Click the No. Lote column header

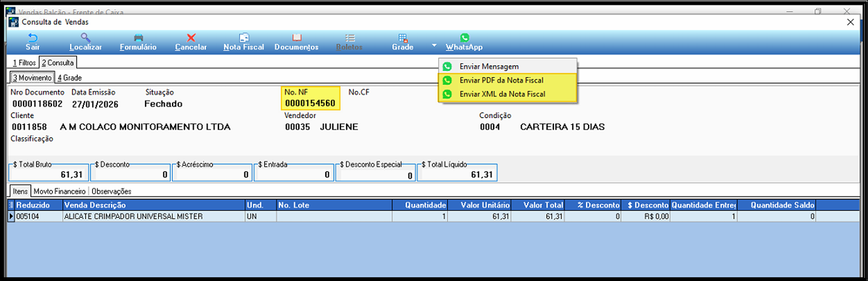[x=334, y=205]
